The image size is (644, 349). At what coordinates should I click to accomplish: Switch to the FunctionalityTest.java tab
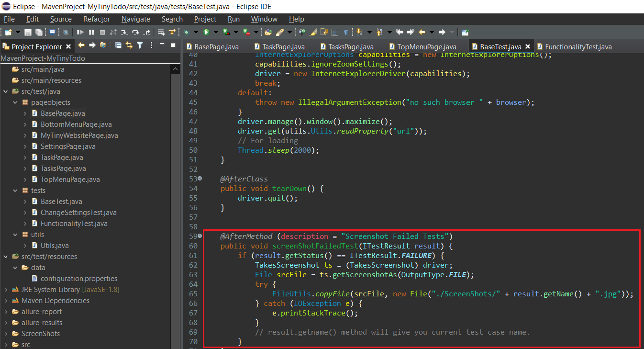pos(578,46)
